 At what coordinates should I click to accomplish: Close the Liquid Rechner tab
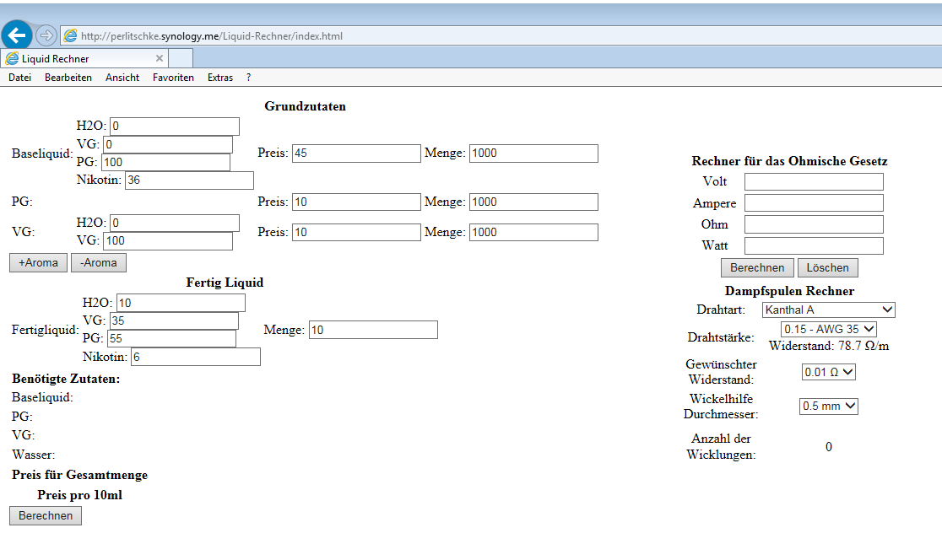pos(160,59)
